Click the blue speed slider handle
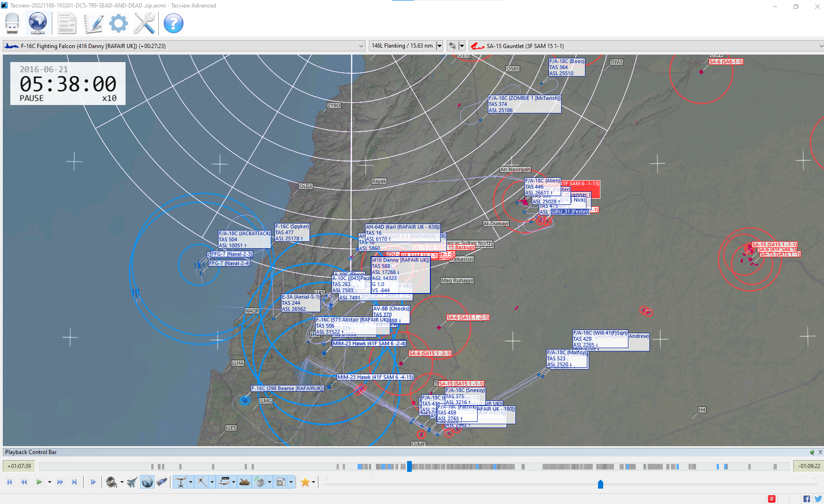This screenshot has height=504, width=824. 600,484
